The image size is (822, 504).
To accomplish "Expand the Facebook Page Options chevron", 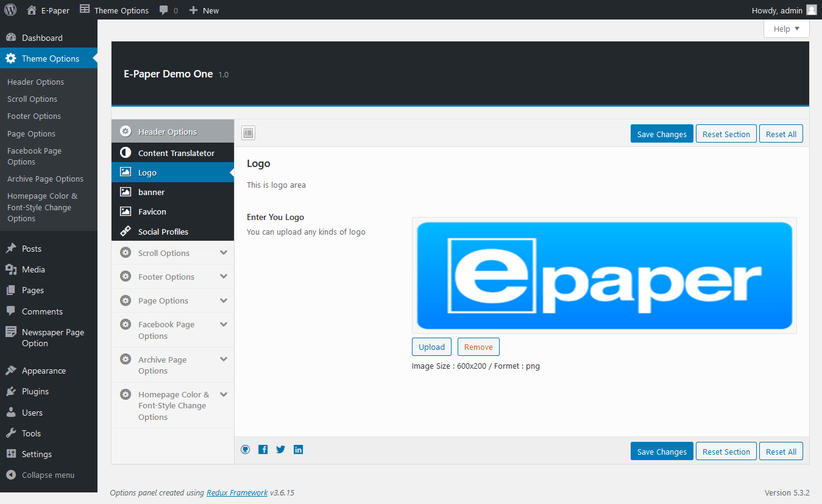I will pos(224,324).
